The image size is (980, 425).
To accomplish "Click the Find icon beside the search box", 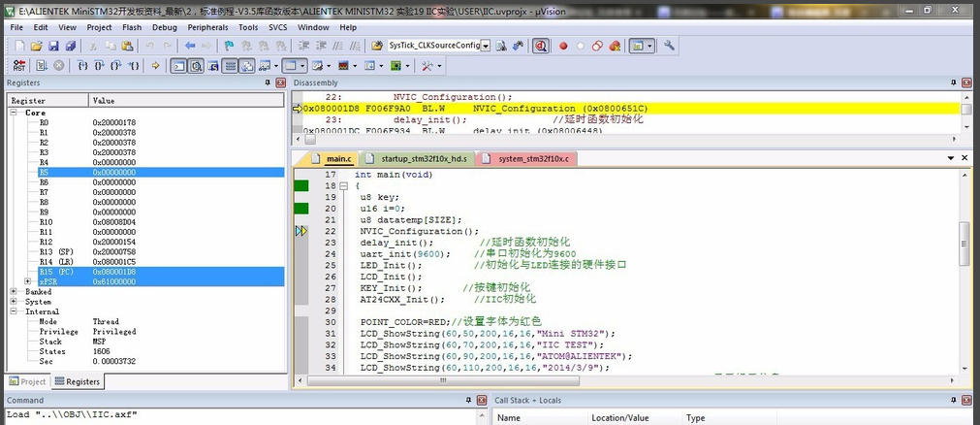I will [500, 46].
